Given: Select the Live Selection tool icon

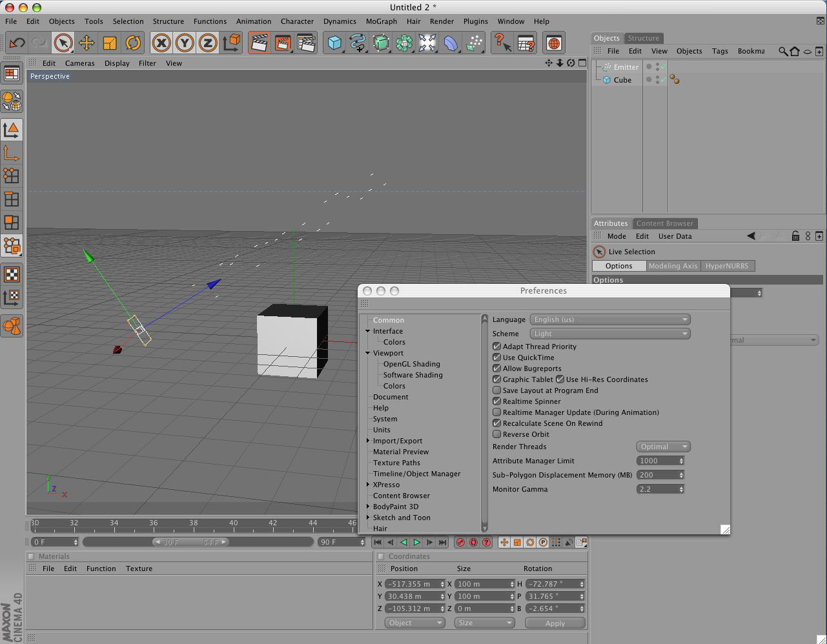Looking at the screenshot, I should [63, 43].
